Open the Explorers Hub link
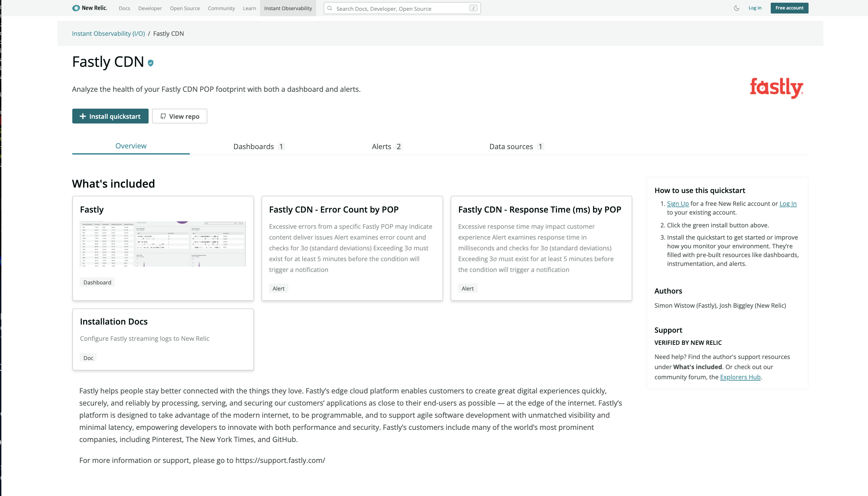Viewport: 868px width, 496px height. pyautogui.click(x=740, y=377)
